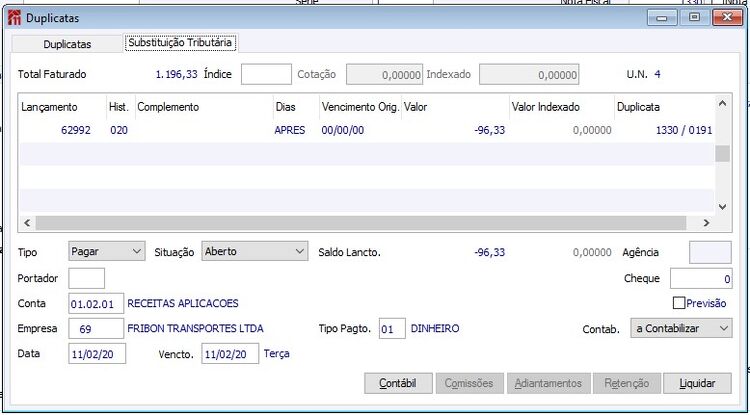Click the Liquidar button
The height and width of the screenshot is (415, 750).
click(x=697, y=383)
